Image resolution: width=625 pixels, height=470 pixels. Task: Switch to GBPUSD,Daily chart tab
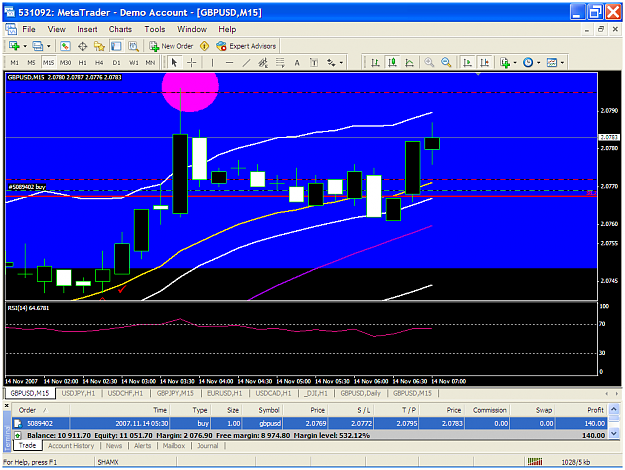360,393
